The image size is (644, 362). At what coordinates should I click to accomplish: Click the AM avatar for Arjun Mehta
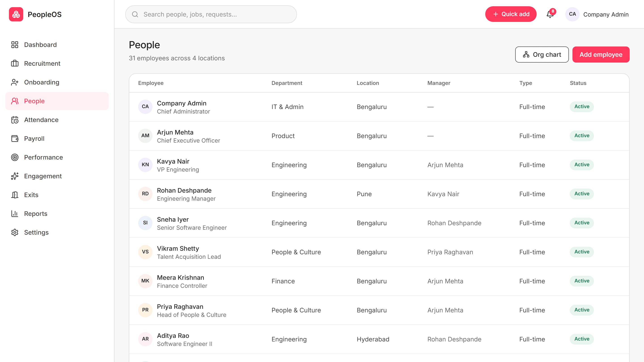coord(145,136)
